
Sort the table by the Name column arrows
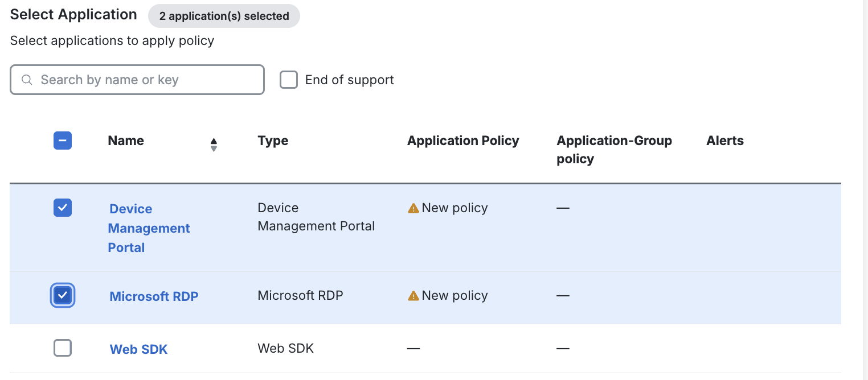[x=214, y=145]
